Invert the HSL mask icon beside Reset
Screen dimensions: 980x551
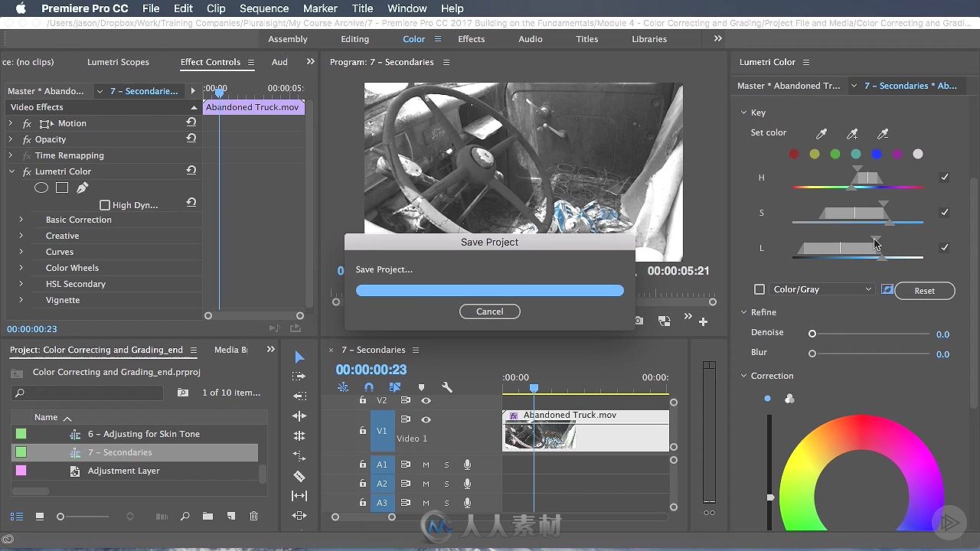pyautogui.click(x=887, y=290)
